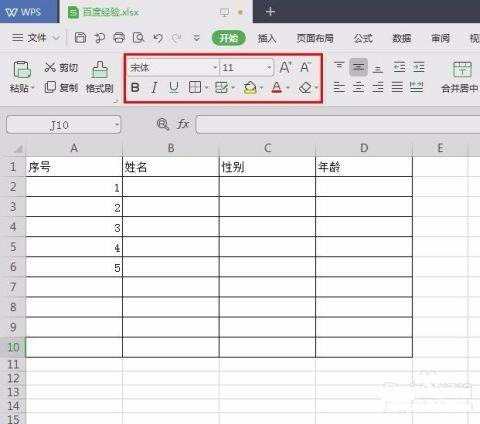The image size is (480, 424).
Task: Expand Paste options dropdown arrow
Action: 33,89
